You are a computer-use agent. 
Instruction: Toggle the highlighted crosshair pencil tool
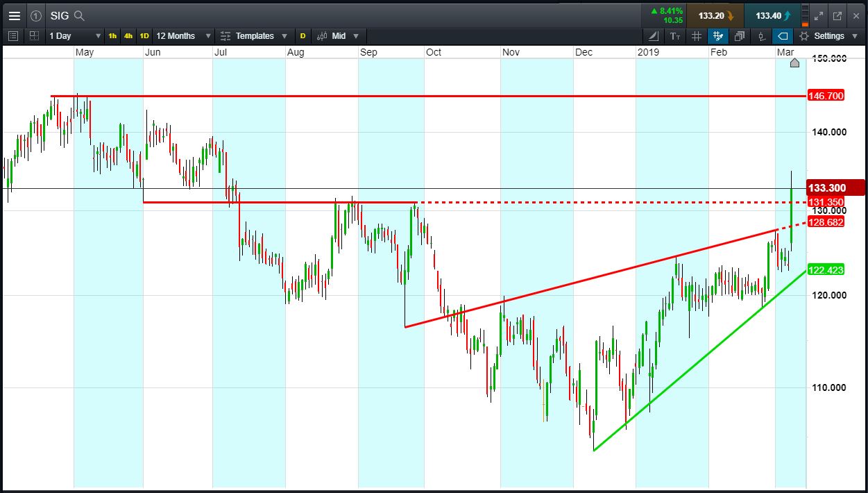pyautogui.click(x=718, y=36)
